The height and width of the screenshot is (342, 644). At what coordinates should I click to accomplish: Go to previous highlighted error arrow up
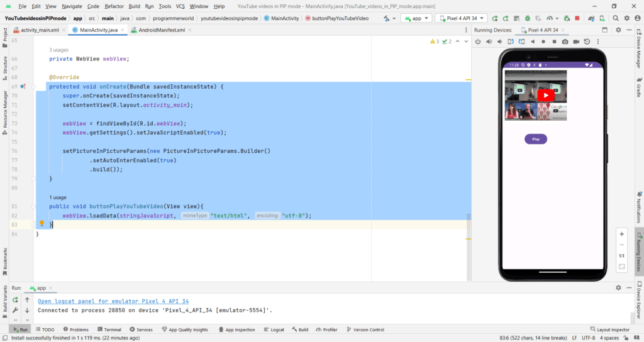(x=458, y=41)
